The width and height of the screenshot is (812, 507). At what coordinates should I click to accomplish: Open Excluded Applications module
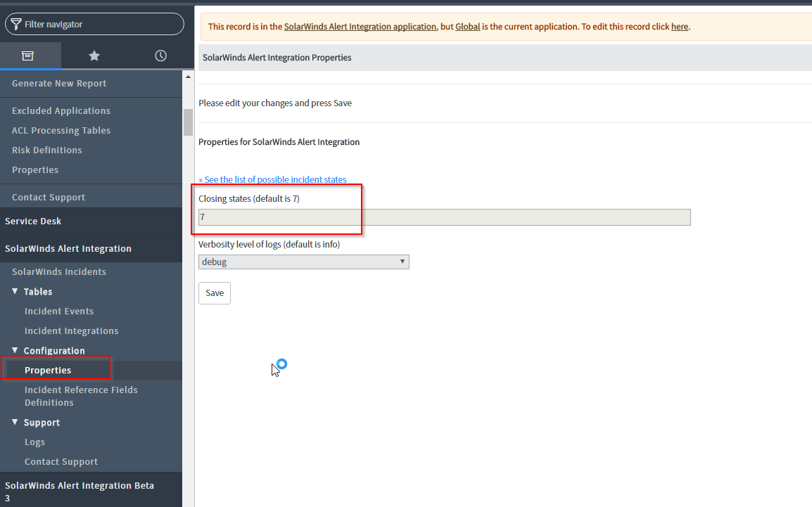click(61, 110)
